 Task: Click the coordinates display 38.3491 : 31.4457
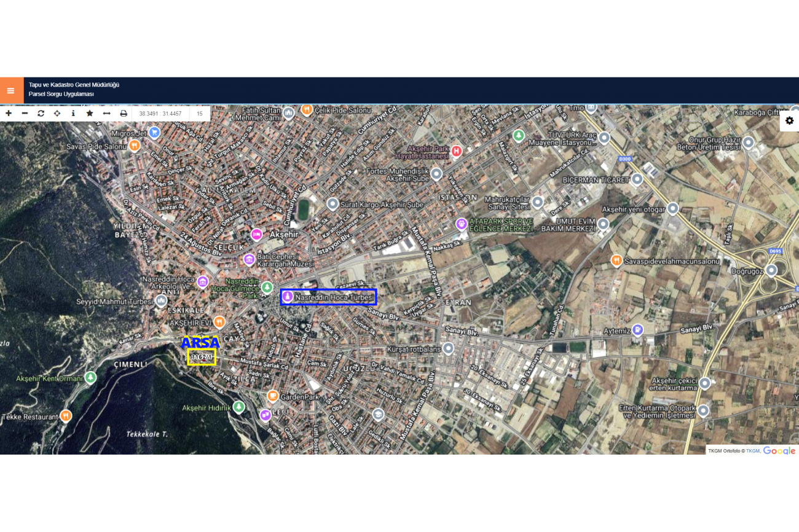(160, 114)
